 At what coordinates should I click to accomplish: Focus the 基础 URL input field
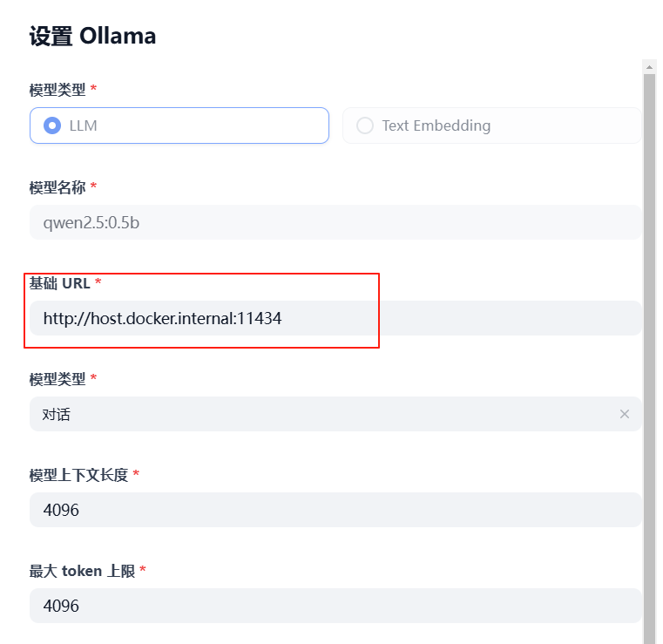click(335, 318)
